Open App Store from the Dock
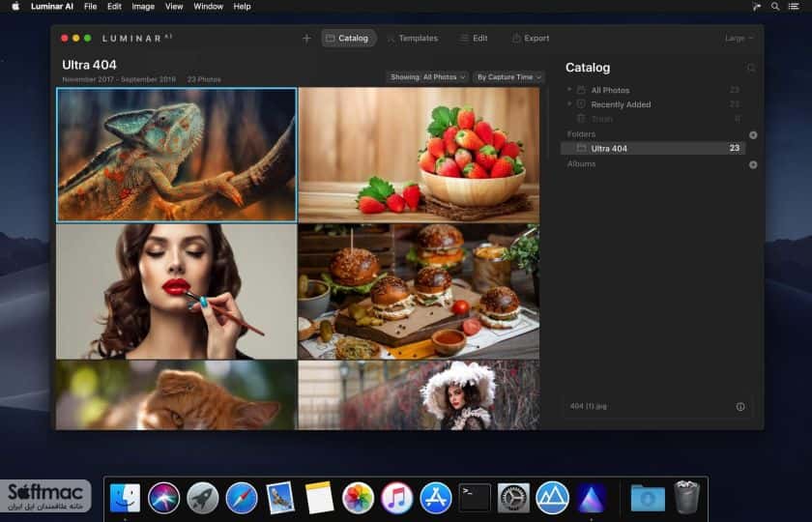 [x=436, y=498]
